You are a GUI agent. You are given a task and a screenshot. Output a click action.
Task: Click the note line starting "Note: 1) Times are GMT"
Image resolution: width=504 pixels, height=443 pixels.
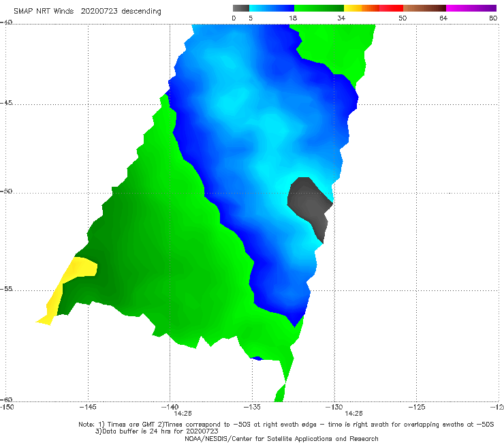pyautogui.click(x=286, y=425)
